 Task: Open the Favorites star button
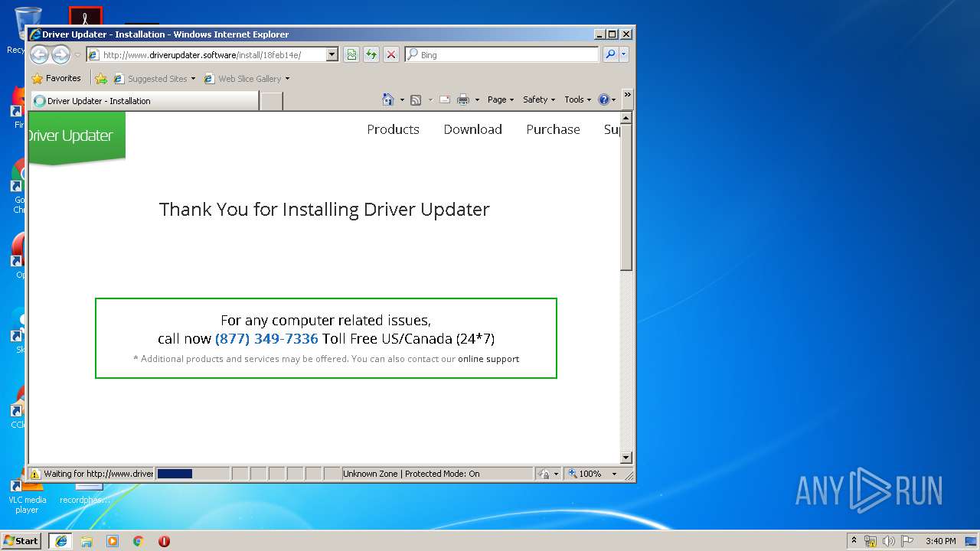pos(56,78)
